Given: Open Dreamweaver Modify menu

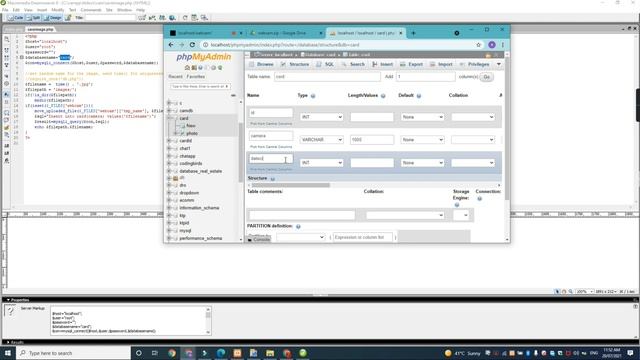Looking at the screenshot, I should (x=58, y=10).
